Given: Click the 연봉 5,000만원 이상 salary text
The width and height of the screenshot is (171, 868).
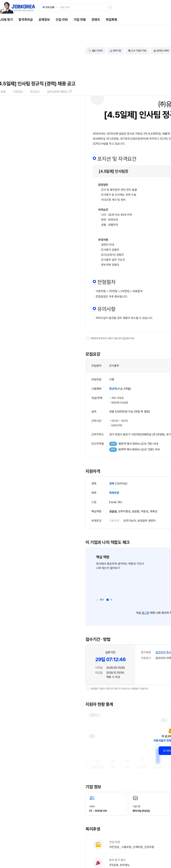Looking at the screenshot, I should [129, 412].
